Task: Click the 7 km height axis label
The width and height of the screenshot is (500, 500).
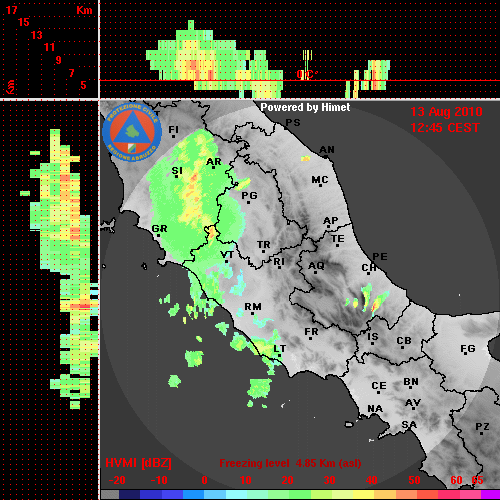Action: point(71,73)
